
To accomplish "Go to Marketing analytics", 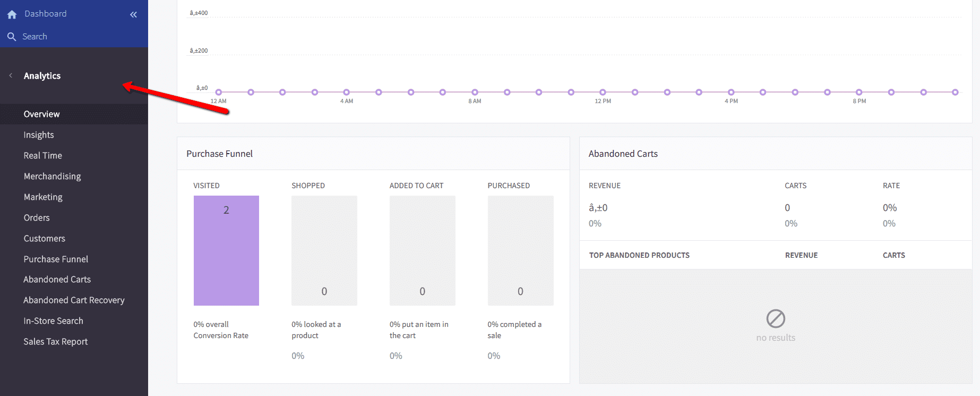I will coord(43,197).
